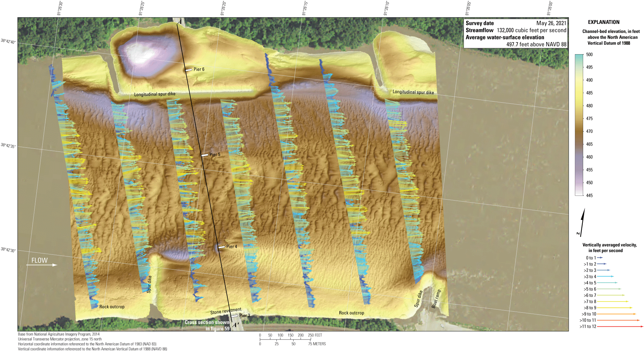The height and width of the screenshot is (351, 644).
Task: Click the longitude label 91°26'00"
Action: pos(550,8)
